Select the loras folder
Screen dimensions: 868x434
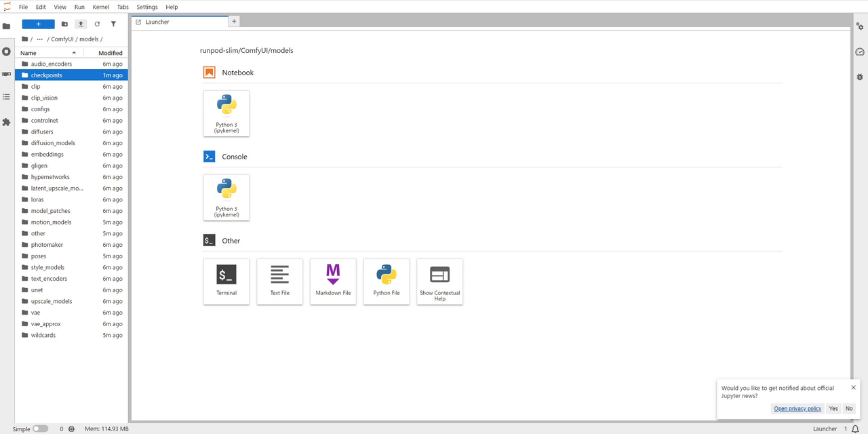71,199
